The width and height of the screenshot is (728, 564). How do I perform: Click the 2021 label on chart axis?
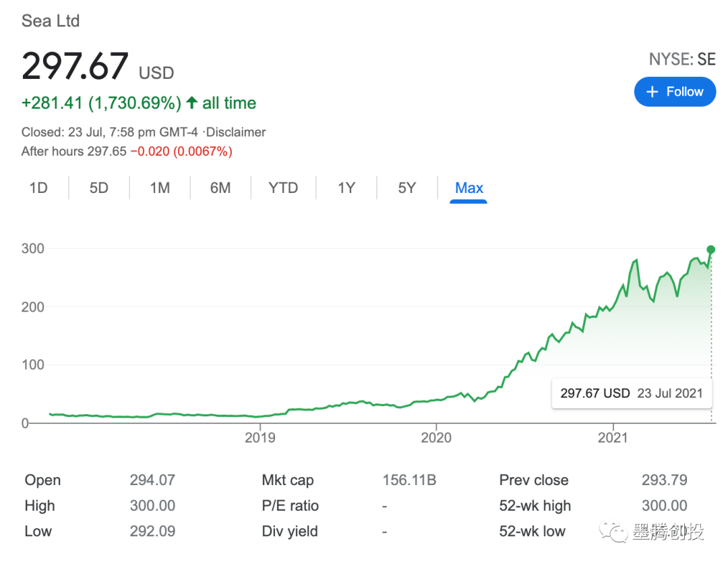click(x=613, y=439)
